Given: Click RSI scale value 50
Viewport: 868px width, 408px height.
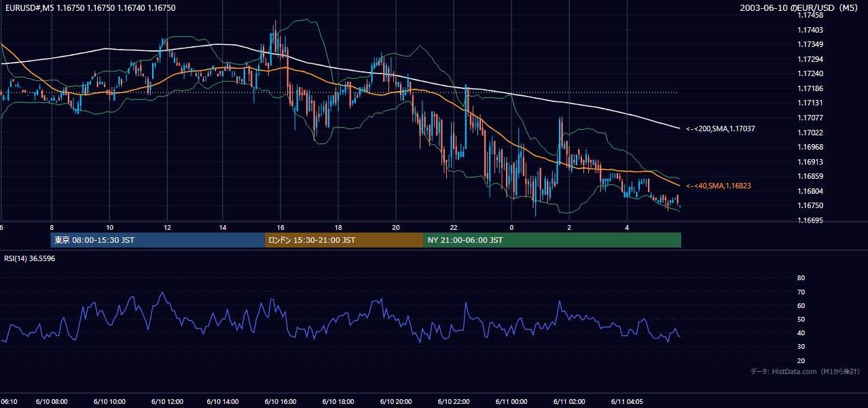Looking at the screenshot, I should tap(801, 319).
